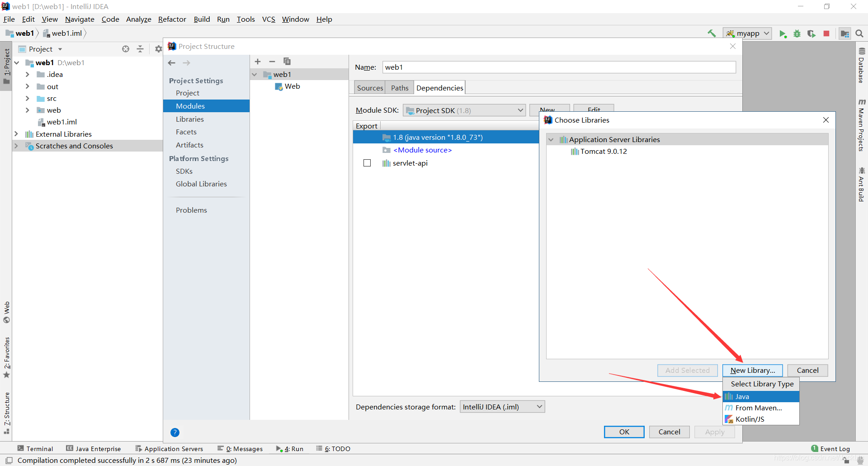Open the Module SDK dropdown
The width and height of the screenshot is (868, 466).
tap(464, 110)
